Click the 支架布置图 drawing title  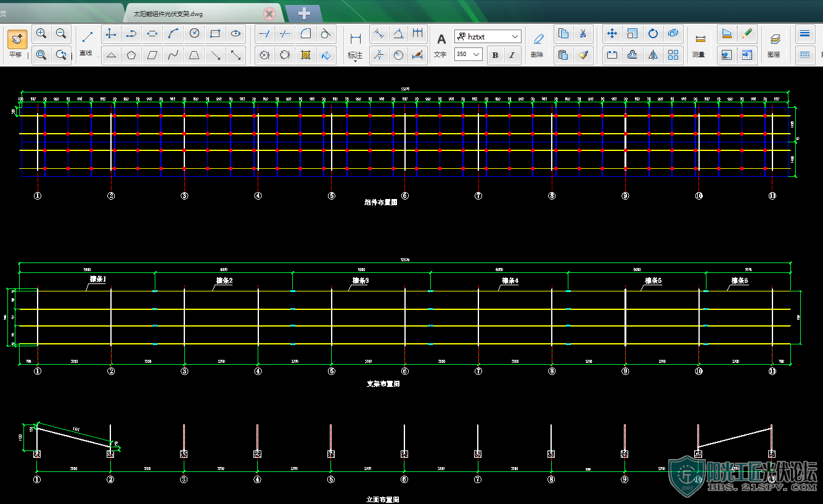coord(383,383)
